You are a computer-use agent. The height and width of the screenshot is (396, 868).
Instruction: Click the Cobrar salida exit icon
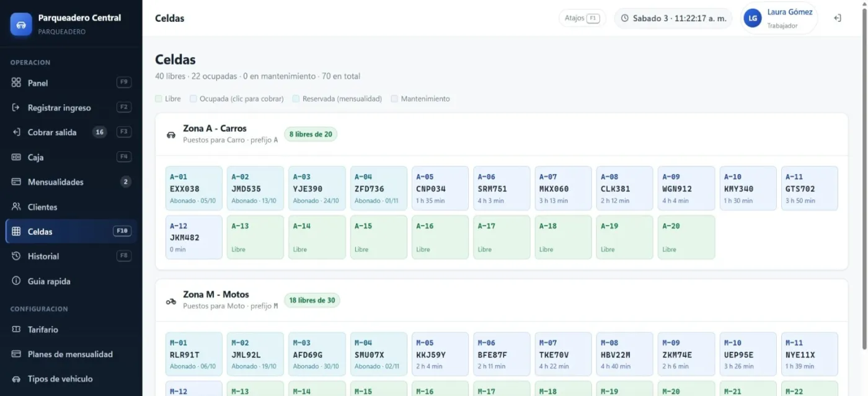tap(16, 132)
